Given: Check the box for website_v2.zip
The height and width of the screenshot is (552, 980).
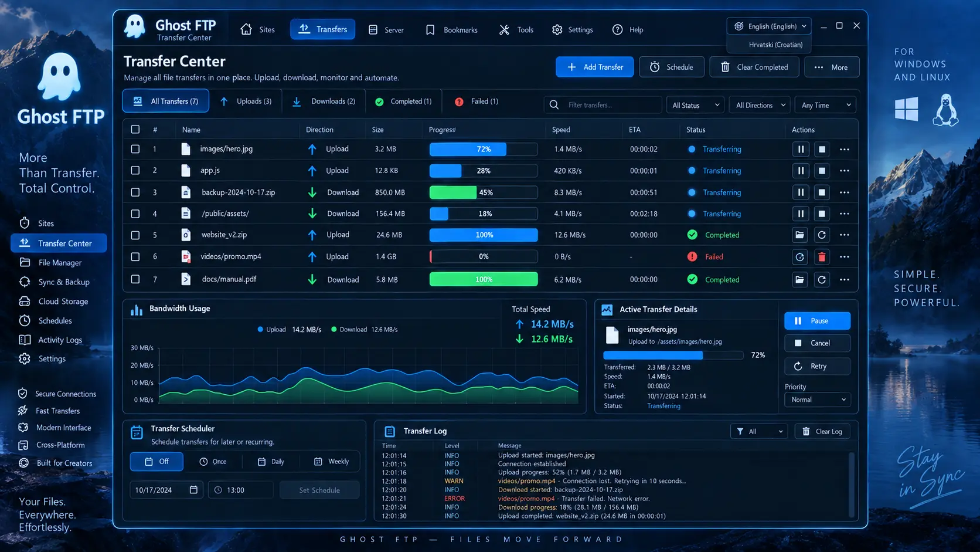Looking at the screenshot, I should coord(135,235).
